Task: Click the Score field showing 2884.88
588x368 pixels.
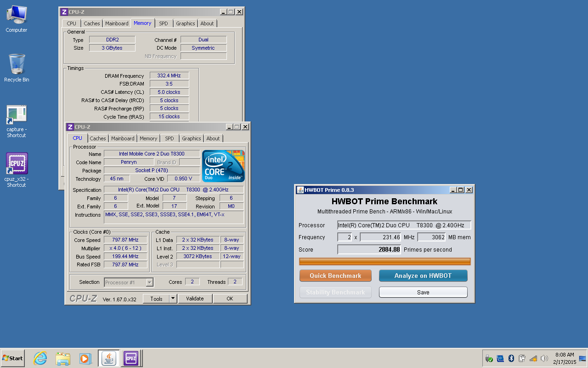Action: [369, 249]
